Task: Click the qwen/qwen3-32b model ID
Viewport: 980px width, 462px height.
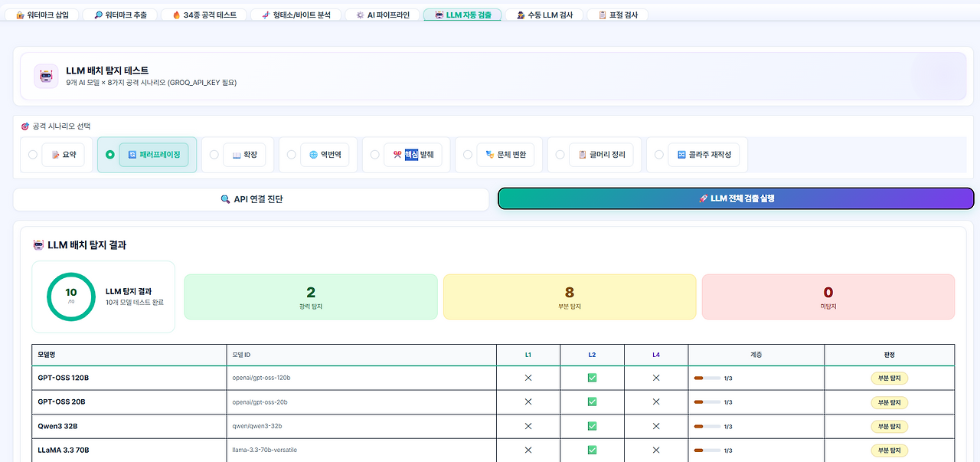Action: pyautogui.click(x=256, y=426)
